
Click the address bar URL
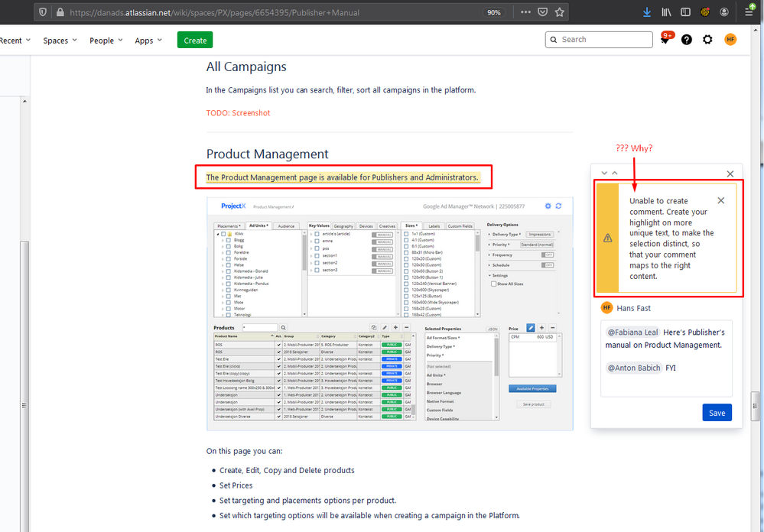(214, 12)
